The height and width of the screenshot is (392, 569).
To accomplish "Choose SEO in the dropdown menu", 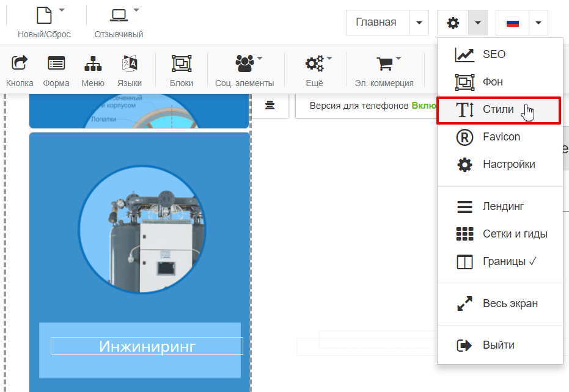I will [494, 54].
